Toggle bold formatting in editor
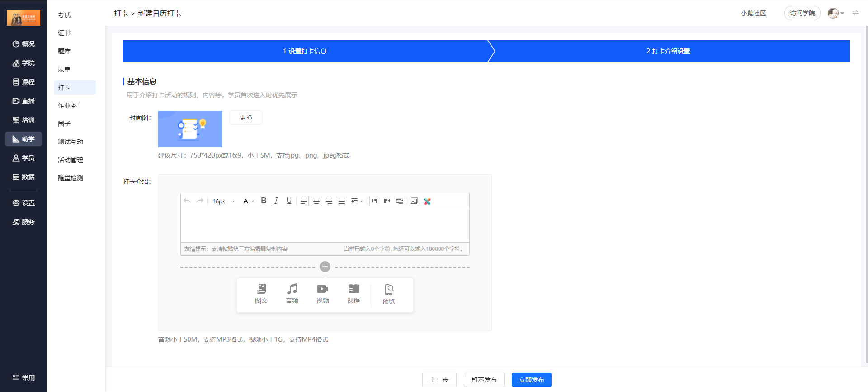This screenshot has height=392, width=868. [x=264, y=201]
